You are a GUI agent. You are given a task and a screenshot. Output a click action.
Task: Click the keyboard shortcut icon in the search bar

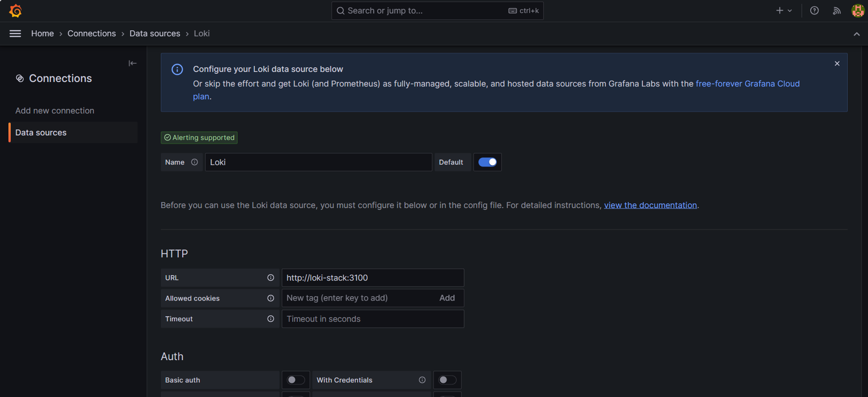[513, 11]
